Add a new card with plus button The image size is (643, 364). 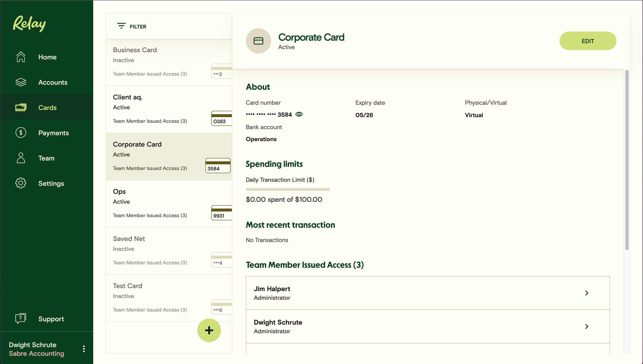[x=209, y=330]
